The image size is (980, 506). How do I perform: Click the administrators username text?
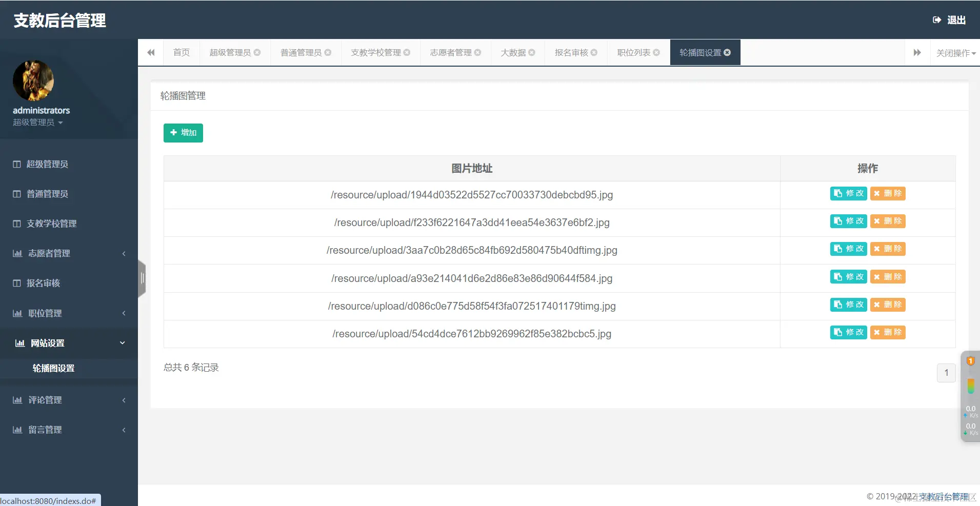(x=41, y=110)
